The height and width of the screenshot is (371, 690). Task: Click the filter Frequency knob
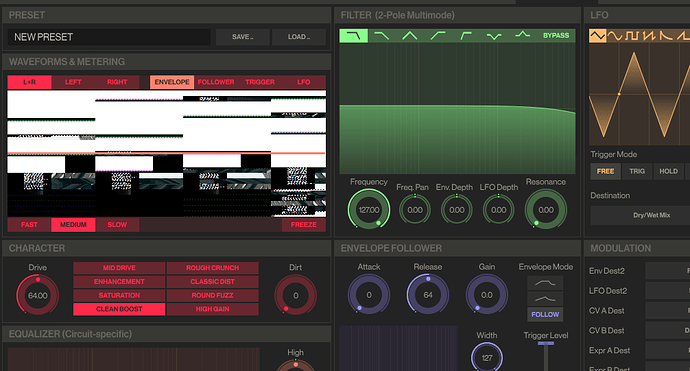pyautogui.click(x=369, y=210)
